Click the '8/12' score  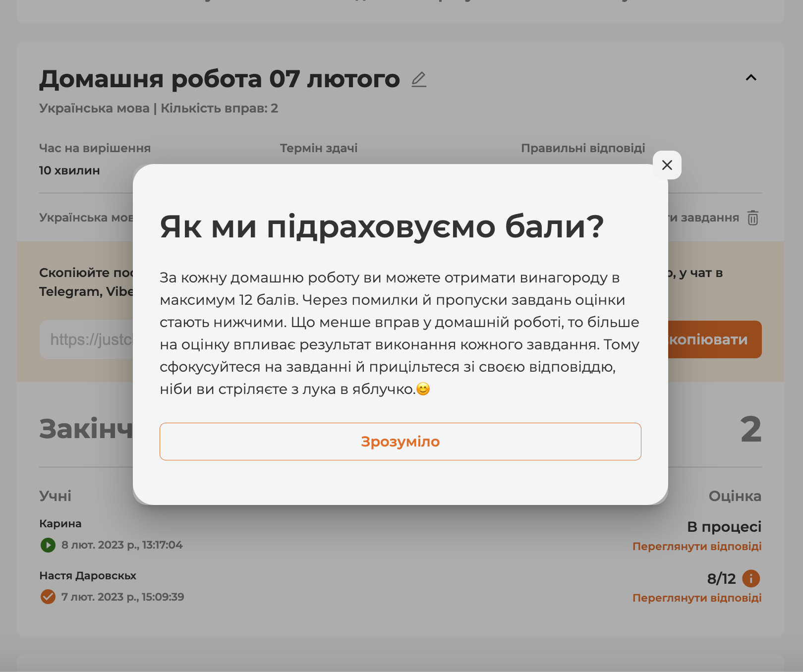coord(721,578)
